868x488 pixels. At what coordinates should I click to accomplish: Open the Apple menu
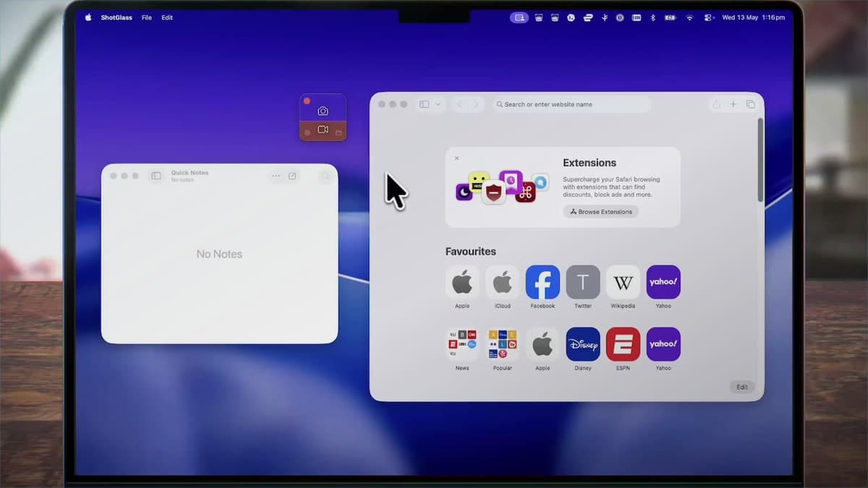coord(88,17)
